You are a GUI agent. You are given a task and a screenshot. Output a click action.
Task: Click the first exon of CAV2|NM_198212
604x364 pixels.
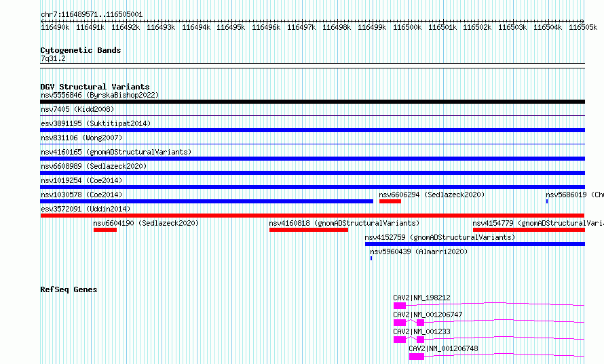click(x=400, y=306)
